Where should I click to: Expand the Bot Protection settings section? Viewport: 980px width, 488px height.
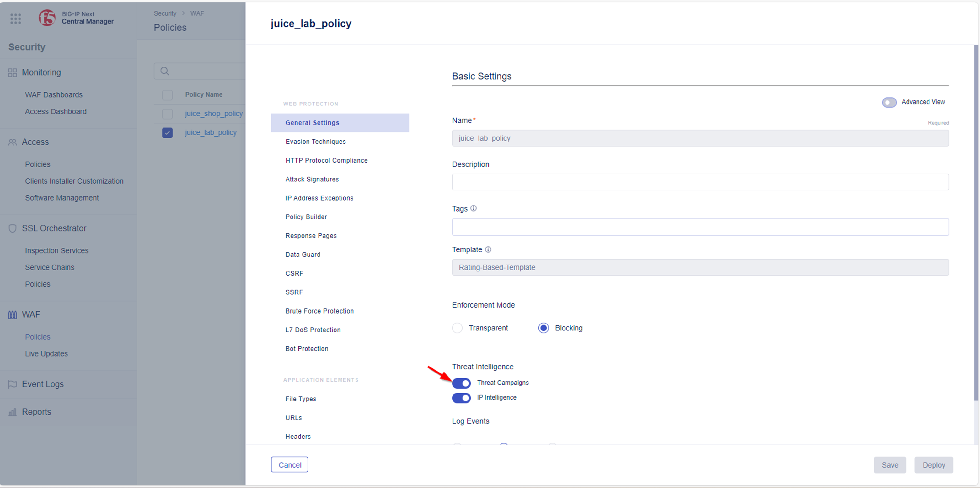tap(306, 349)
